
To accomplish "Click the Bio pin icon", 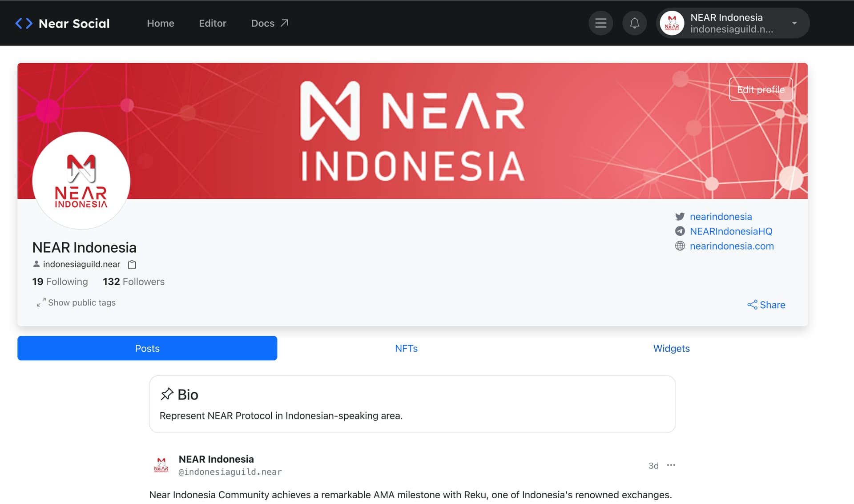I will pos(167,394).
